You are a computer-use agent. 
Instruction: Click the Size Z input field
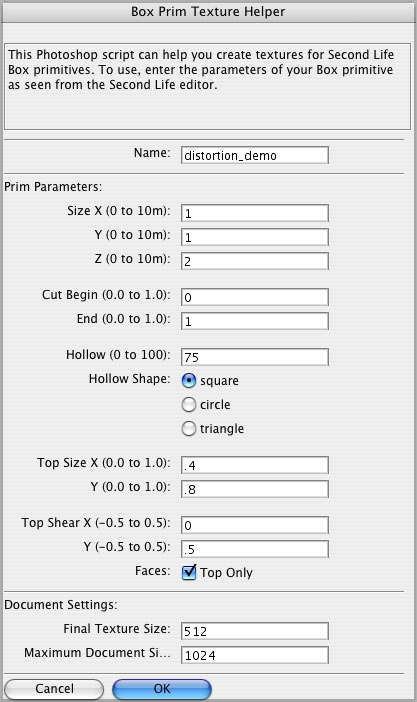click(x=255, y=261)
